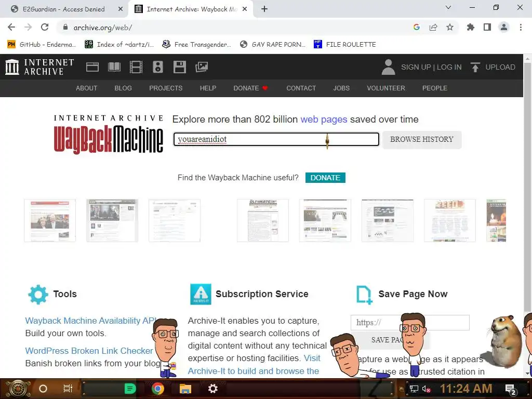Open the Web archive icon in navbar
The width and height of the screenshot is (532, 399).
point(92,67)
